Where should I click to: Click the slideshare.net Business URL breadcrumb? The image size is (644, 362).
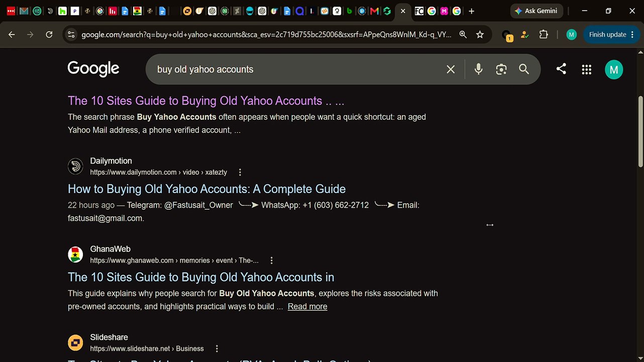[x=147, y=348]
